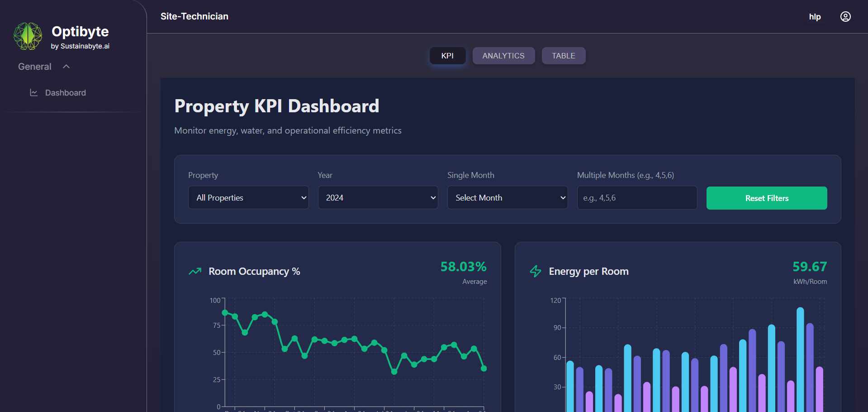
Task: Click the first data point on occupancy chart
Action: point(225,312)
